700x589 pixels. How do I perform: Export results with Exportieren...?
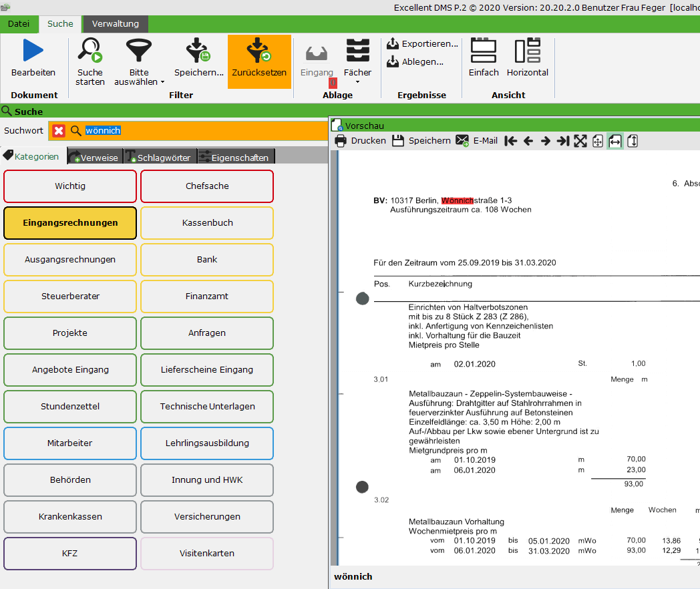click(x=422, y=43)
